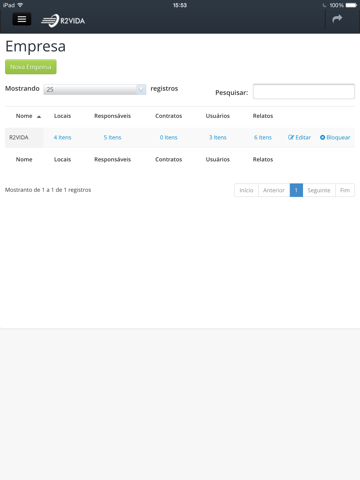Open the 3 Itens usuários link
The image size is (360, 480).
tap(218, 137)
